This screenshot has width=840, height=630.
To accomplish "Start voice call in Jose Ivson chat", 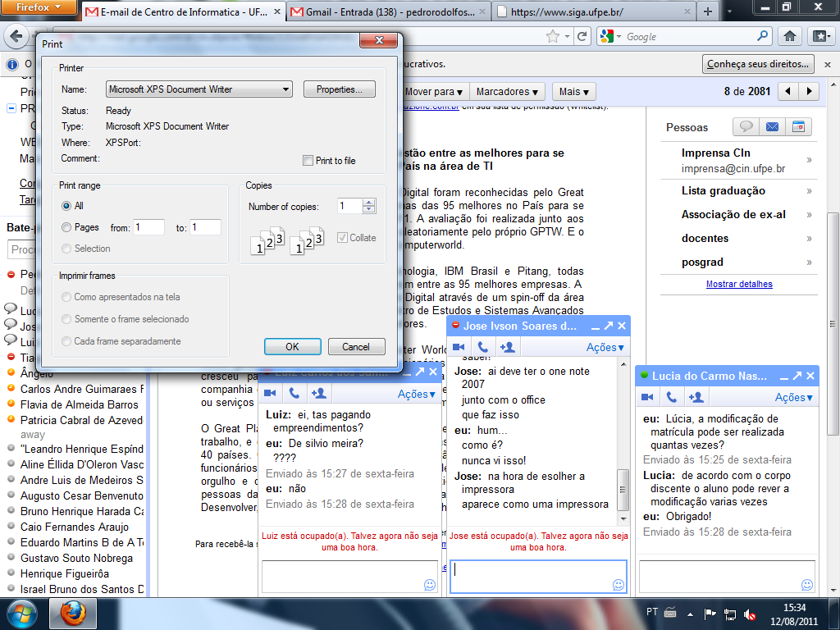I will tap(483, 347).
